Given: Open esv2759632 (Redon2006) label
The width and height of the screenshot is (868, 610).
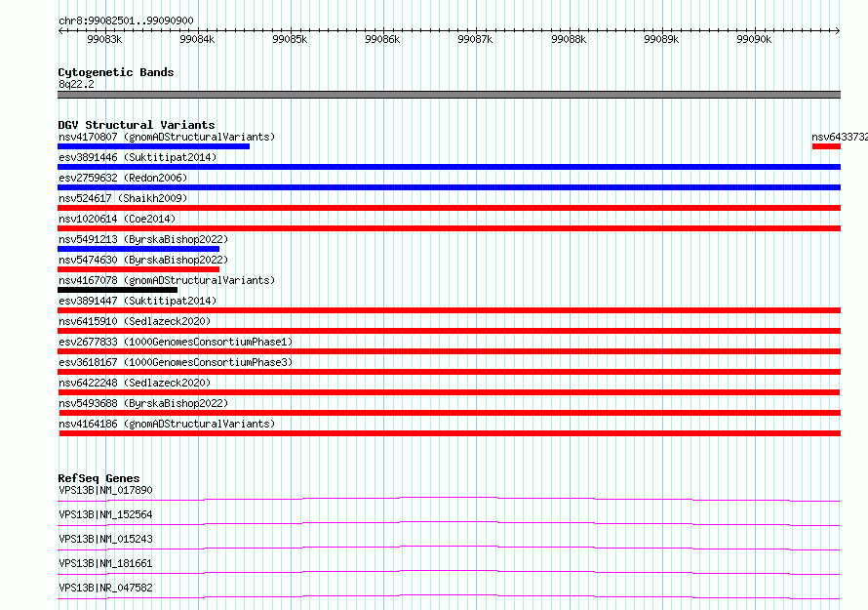Looking at the screenshot, I should (x=123, y=178).
